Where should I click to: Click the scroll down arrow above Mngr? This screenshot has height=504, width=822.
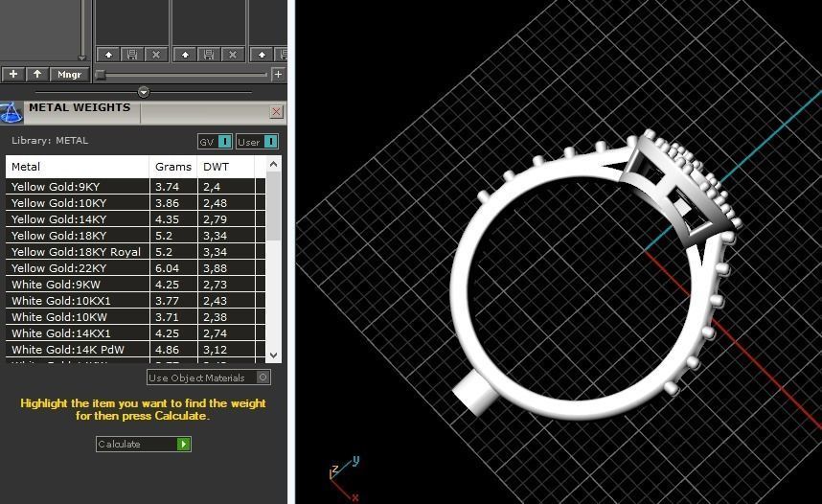click(81, 57)
